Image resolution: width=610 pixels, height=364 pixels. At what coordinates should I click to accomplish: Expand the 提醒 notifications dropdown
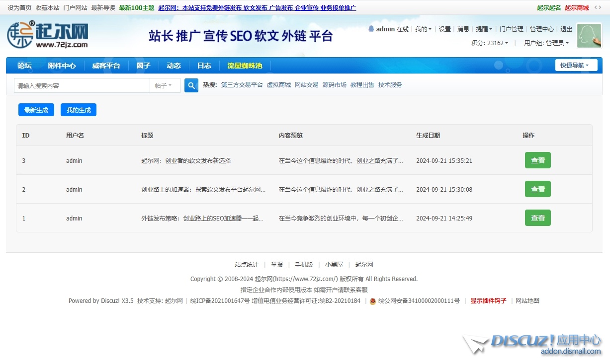pos(484,29)
